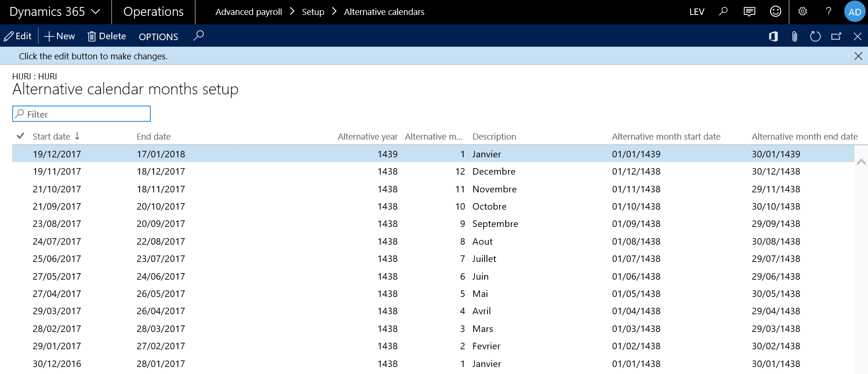The width and height of the screenshot is (868, 374).
Task: Select the Fevrier description cell
Action: pos(487,346)
